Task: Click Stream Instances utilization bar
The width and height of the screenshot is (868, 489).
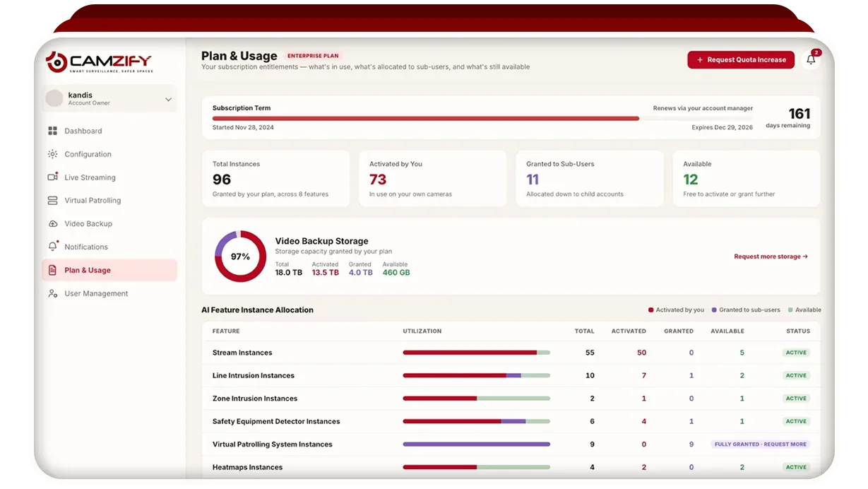Action: pyautogui.click(x=476, y=353)
